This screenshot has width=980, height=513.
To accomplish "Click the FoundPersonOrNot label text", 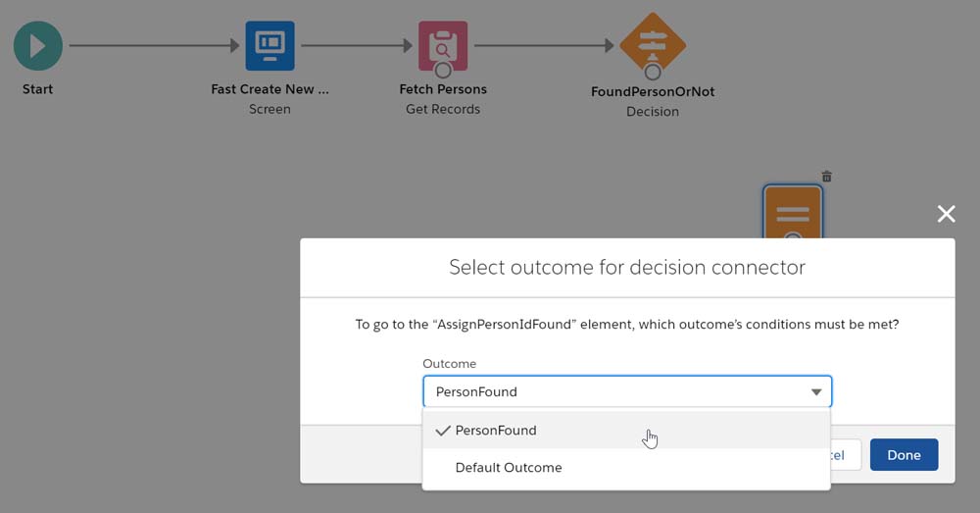I will 653,91.
